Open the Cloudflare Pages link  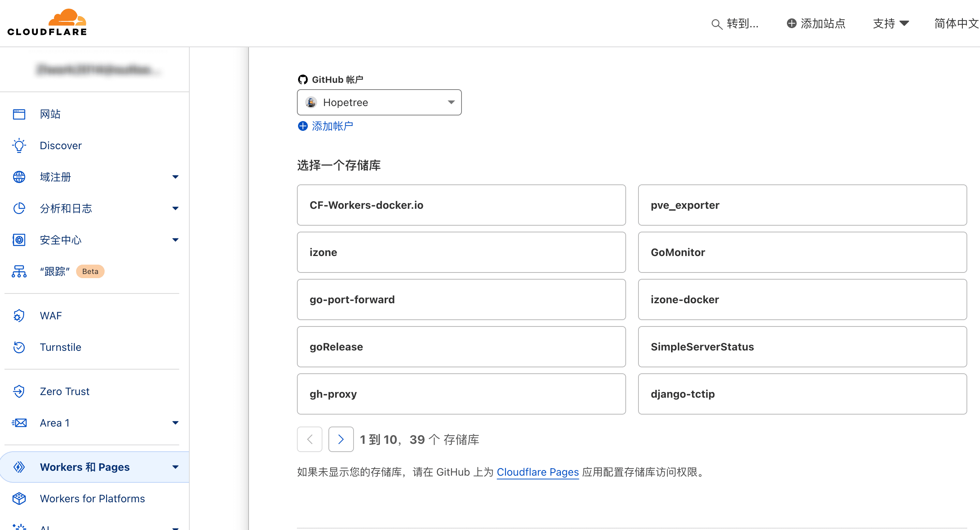[x=537, y=472]
